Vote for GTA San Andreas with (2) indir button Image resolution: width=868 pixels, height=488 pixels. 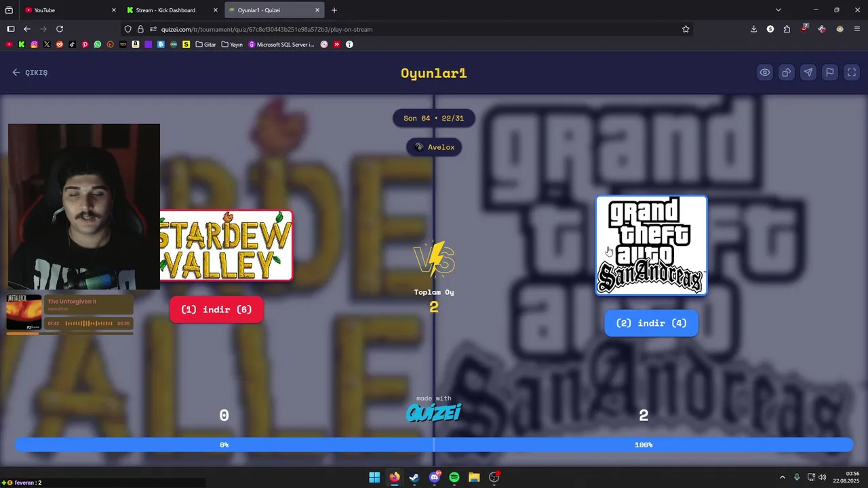point(651,323)
